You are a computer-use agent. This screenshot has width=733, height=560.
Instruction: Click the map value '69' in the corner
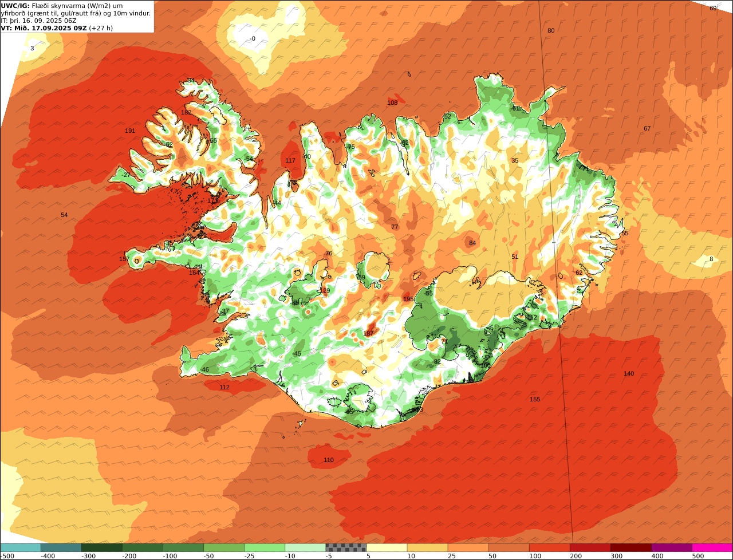point(713,9)
